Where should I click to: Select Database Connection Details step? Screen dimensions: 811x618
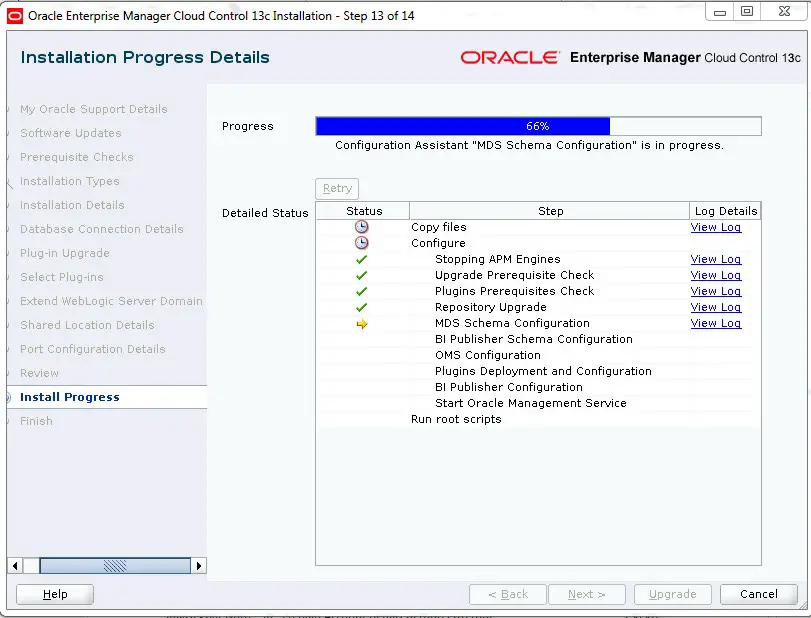[x=102, y=229]
